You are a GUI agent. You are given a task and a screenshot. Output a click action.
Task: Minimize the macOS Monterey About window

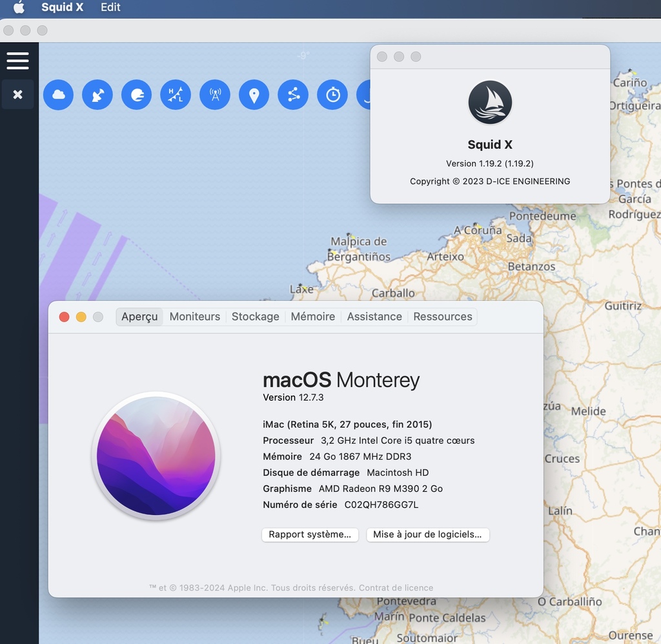point(81,317)
